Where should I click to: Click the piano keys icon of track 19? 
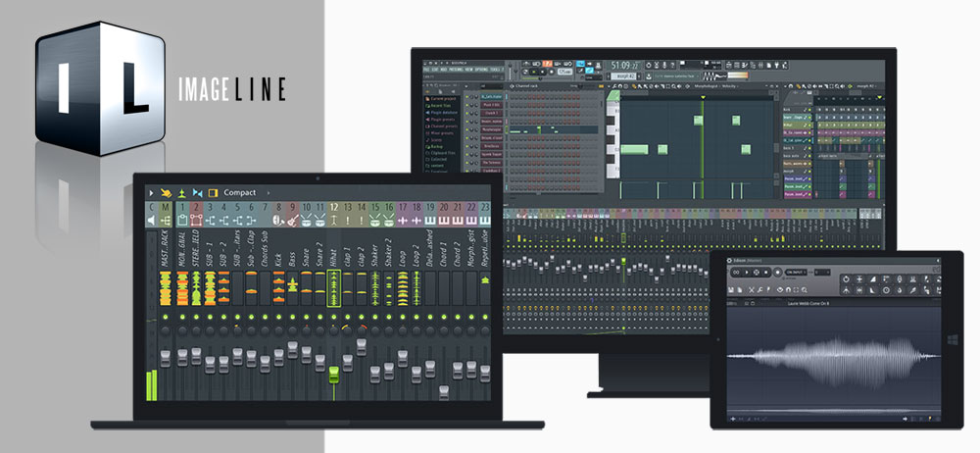click(x=430, y=221)
